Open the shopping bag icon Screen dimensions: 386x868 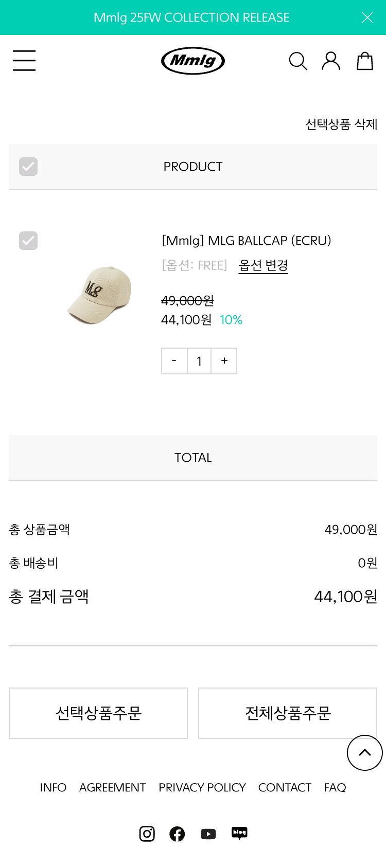(x=365, y=61)
